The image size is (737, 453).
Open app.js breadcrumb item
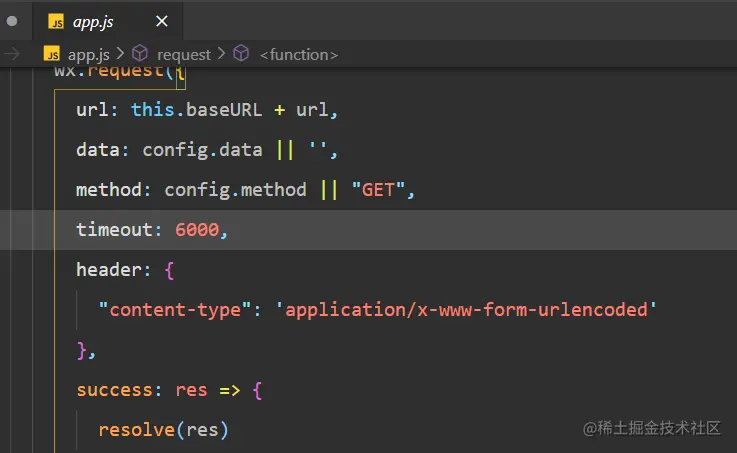89,55
